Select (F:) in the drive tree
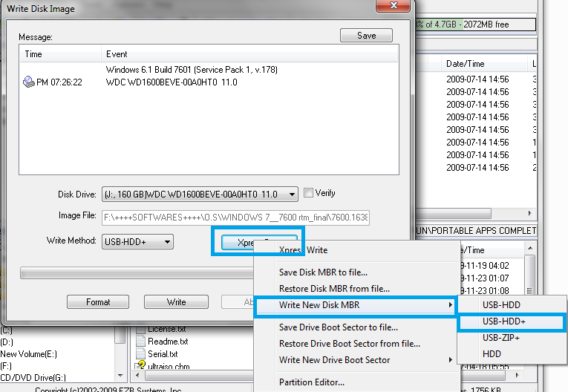This screenshot has height=392, width=568. pos(6,366)
